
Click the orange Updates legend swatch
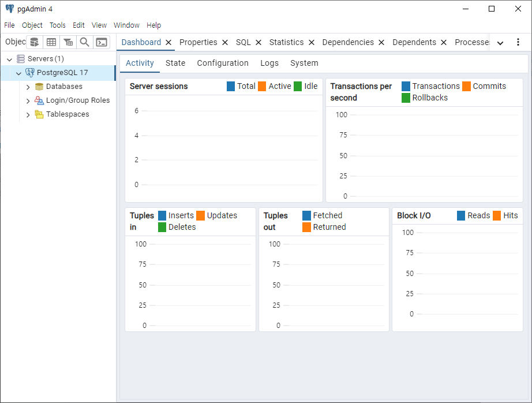click(201, 215)
